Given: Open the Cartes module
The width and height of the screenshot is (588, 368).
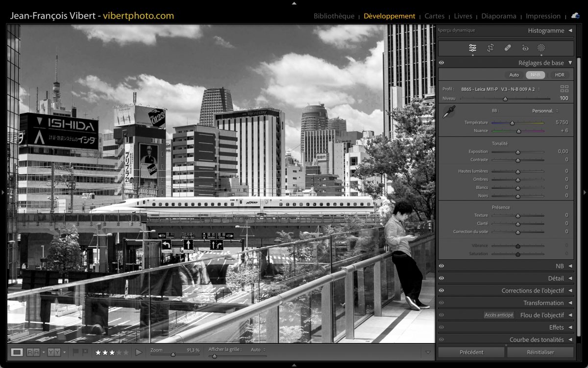Looking at the screenshot, I should [434, 16].
